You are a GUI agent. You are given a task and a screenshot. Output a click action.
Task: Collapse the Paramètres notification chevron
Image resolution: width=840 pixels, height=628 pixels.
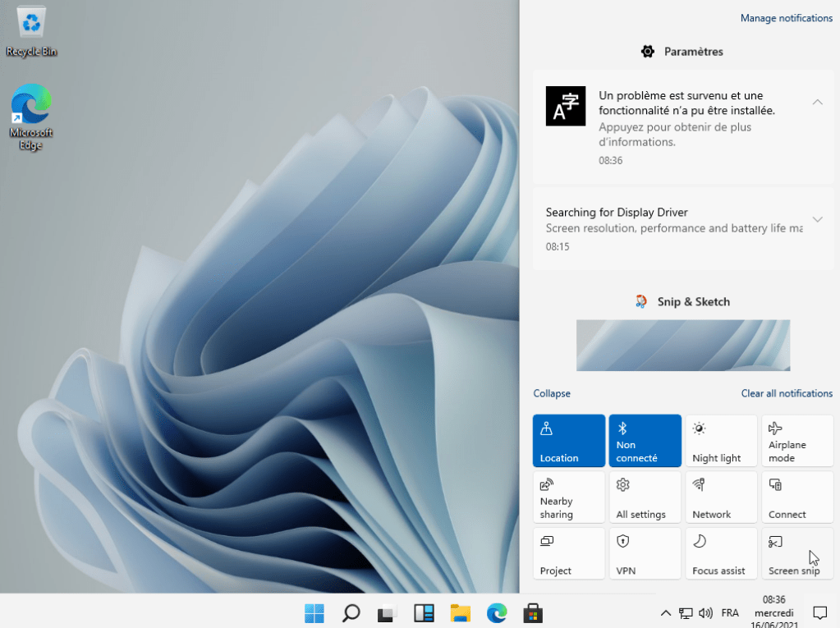(x=817, y=102)
